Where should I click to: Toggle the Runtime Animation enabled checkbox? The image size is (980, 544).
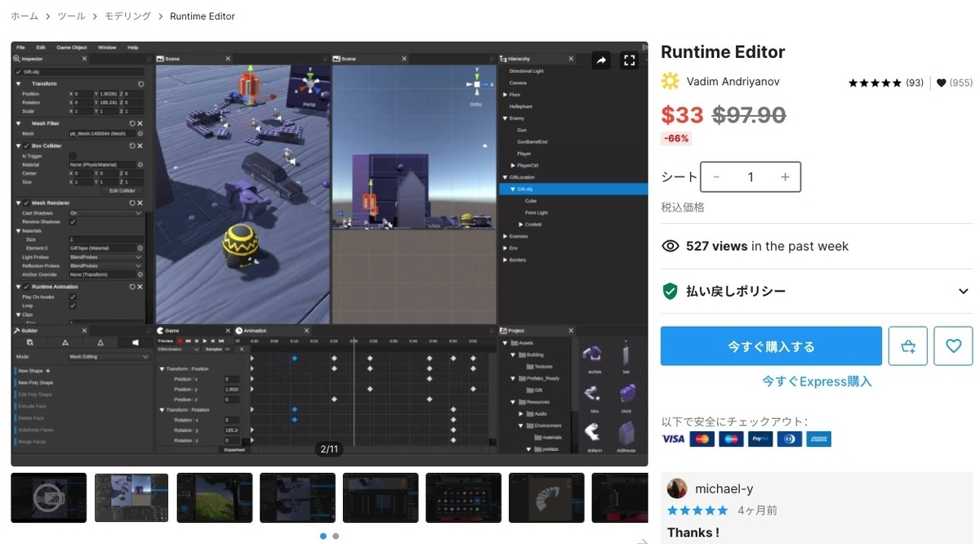26,287
